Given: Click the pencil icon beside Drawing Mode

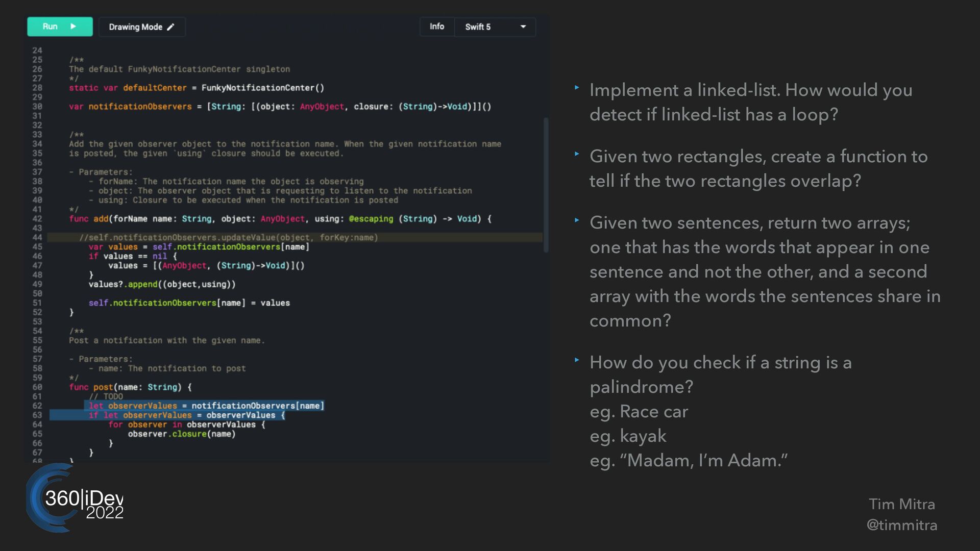Looking at the screenshot, I should (171, 27).
